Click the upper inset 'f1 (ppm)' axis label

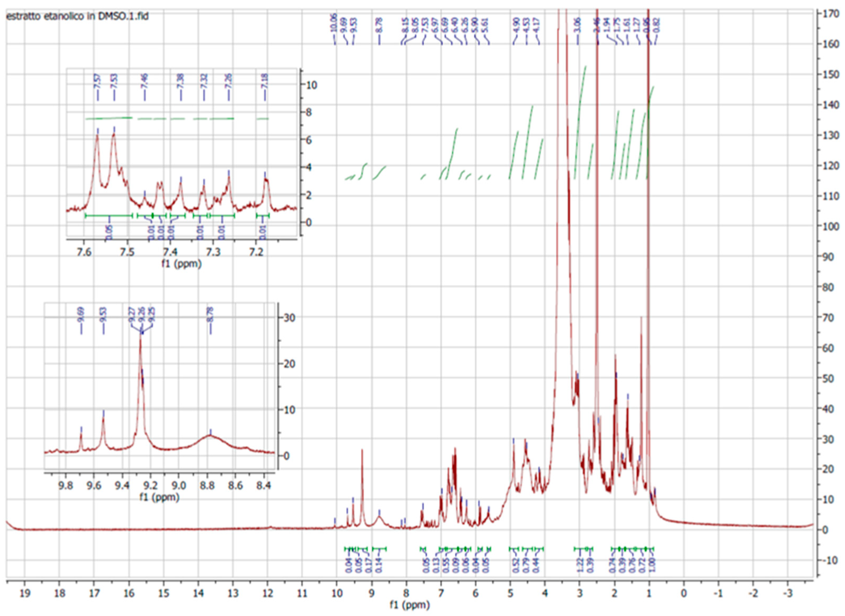[181, 264]
